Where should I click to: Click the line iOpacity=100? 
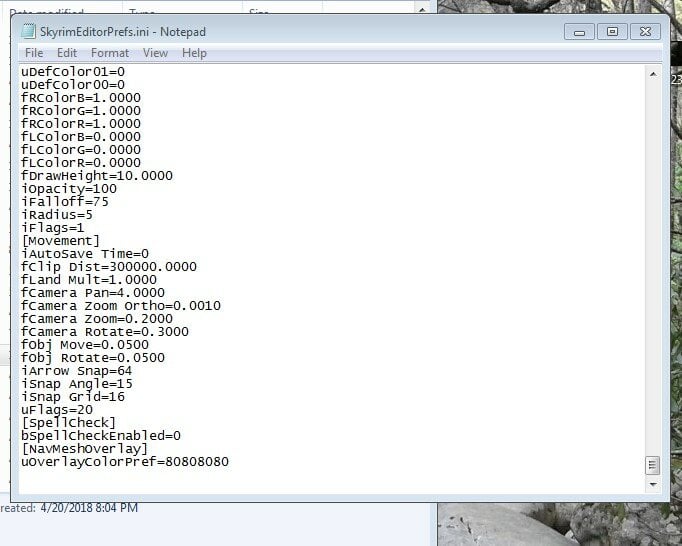click(69, 189)
